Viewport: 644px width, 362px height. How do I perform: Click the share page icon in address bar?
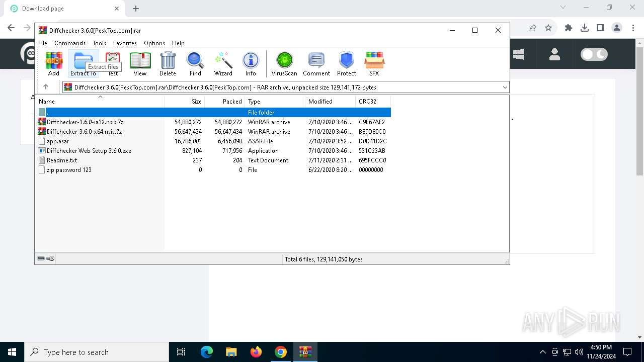point(532,28)
